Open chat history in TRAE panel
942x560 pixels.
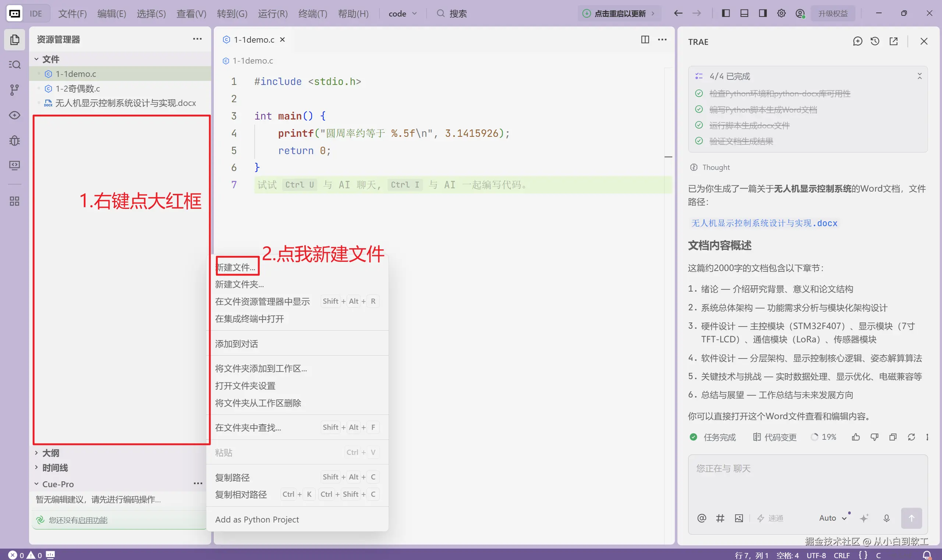[875, 42]
